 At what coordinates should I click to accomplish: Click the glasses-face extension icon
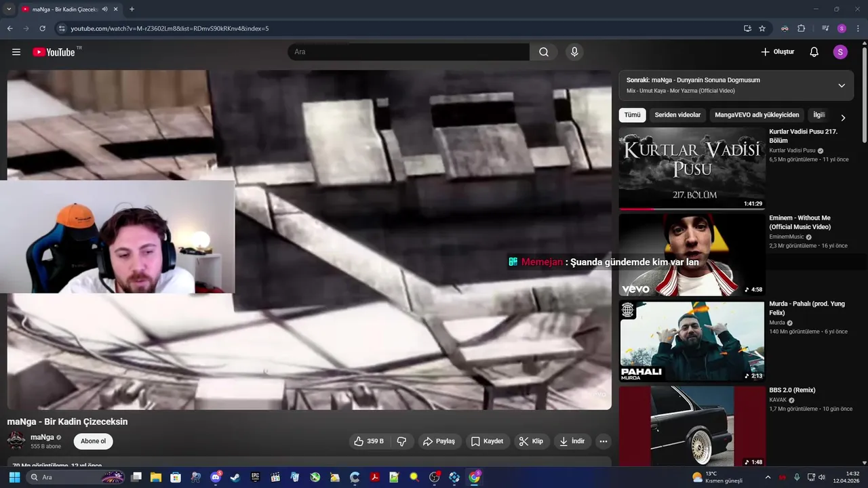click(x=785, y=28)
